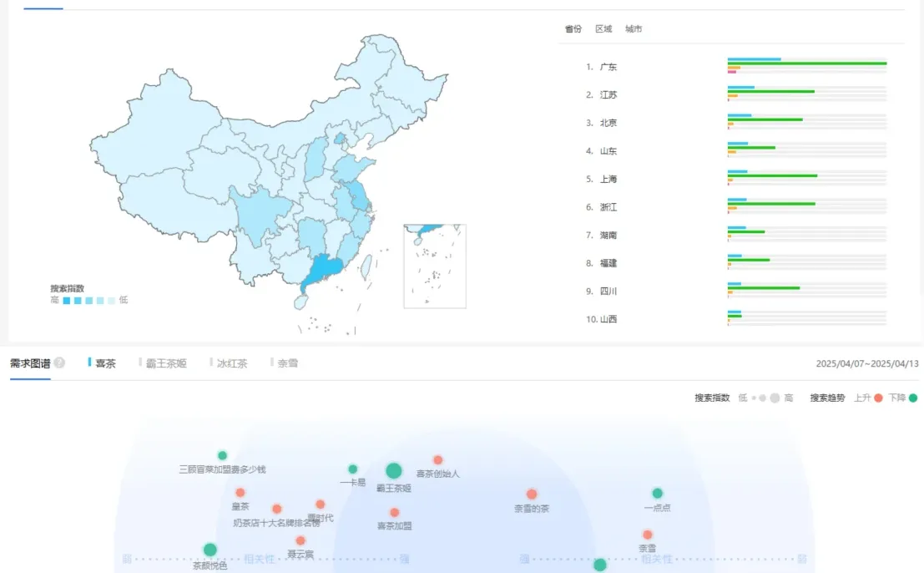Screen dimensions: 924x573
Task: Open the 需求图谱 help question-mark icon
Action: (59, 363)
